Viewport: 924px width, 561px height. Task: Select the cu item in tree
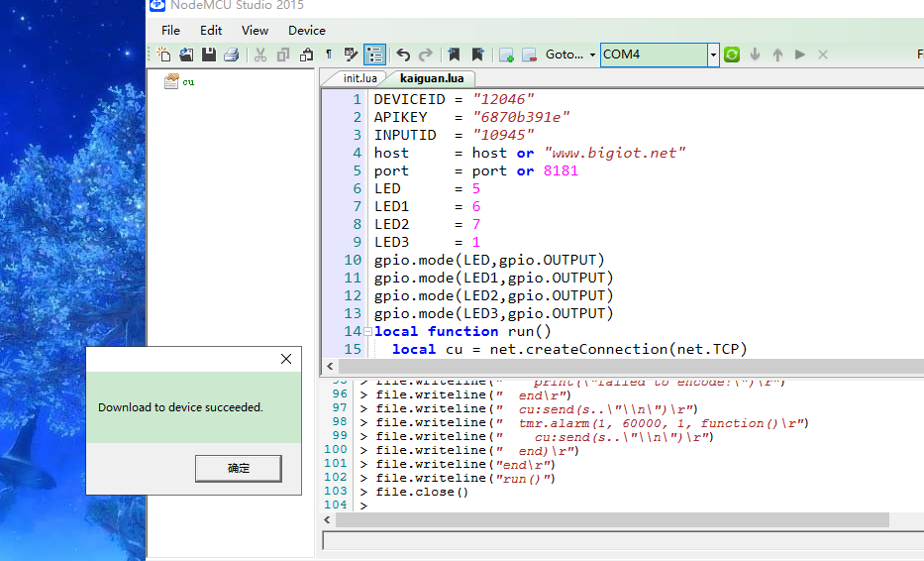188,82
